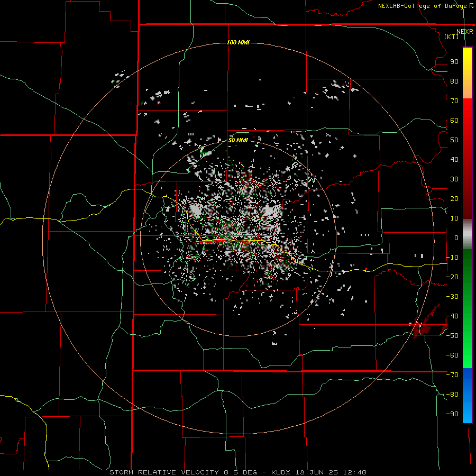Click the "18 JUN 25" date text

pyautogui.click(x=317, y=472)
